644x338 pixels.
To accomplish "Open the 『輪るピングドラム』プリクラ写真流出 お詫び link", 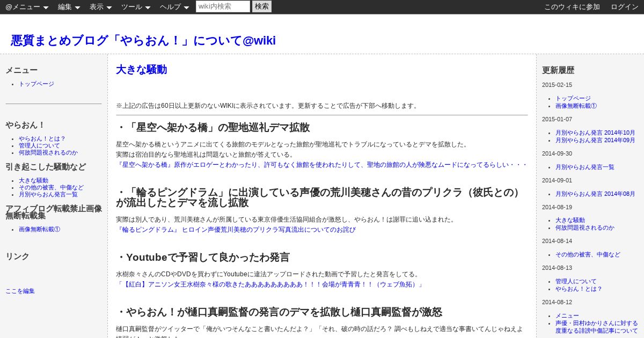I will 236,230.
